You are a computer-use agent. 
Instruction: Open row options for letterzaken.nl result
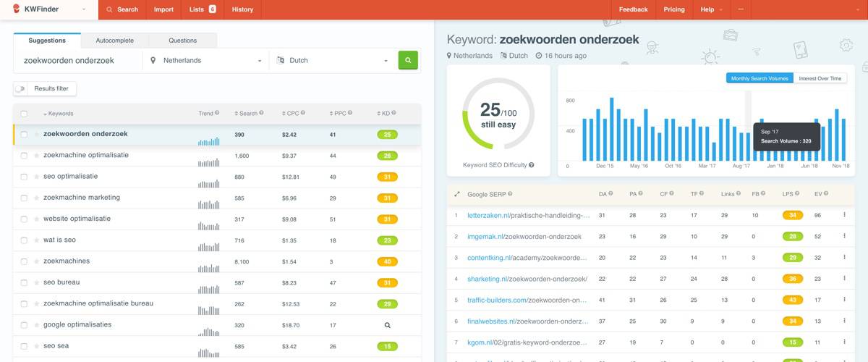tap(844, 215)
